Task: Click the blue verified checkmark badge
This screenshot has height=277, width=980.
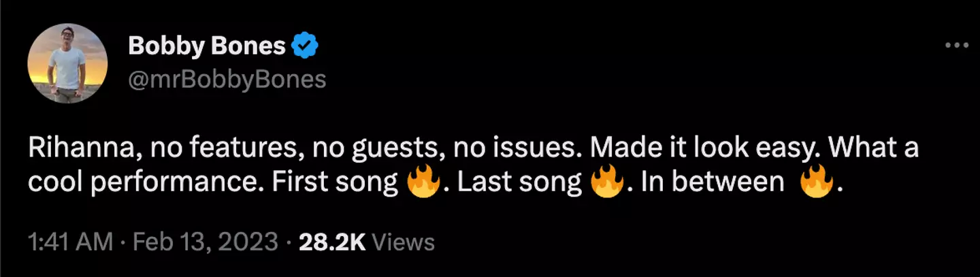Action: 305,46
